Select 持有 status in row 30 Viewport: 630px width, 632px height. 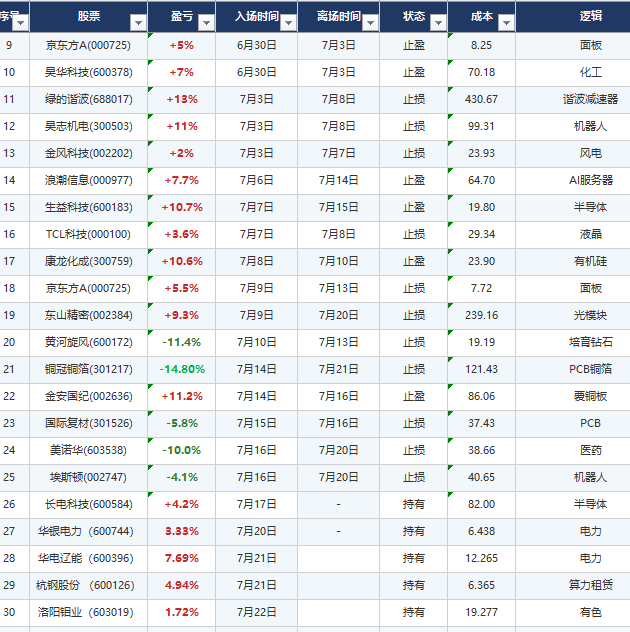click(414, 612)
